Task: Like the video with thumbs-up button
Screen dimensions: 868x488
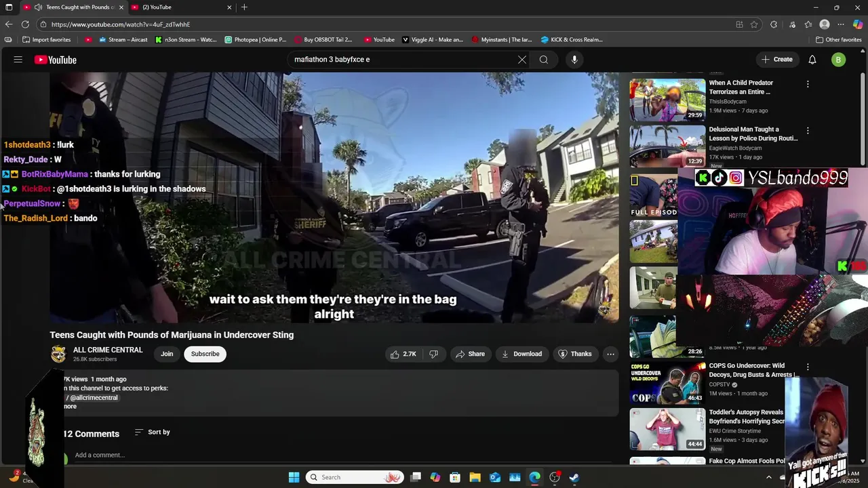Action: tap(403, 354)
